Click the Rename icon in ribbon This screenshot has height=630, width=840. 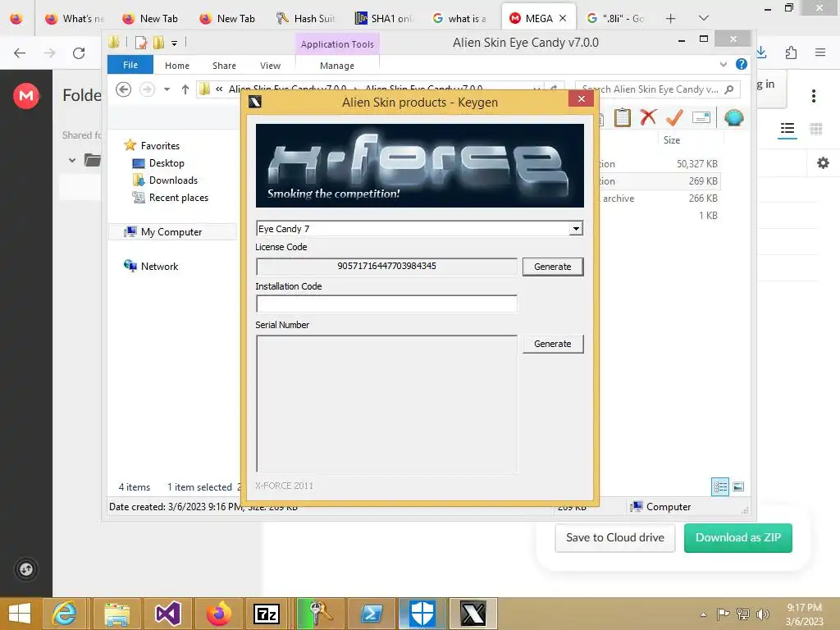(x=701, y=117)
